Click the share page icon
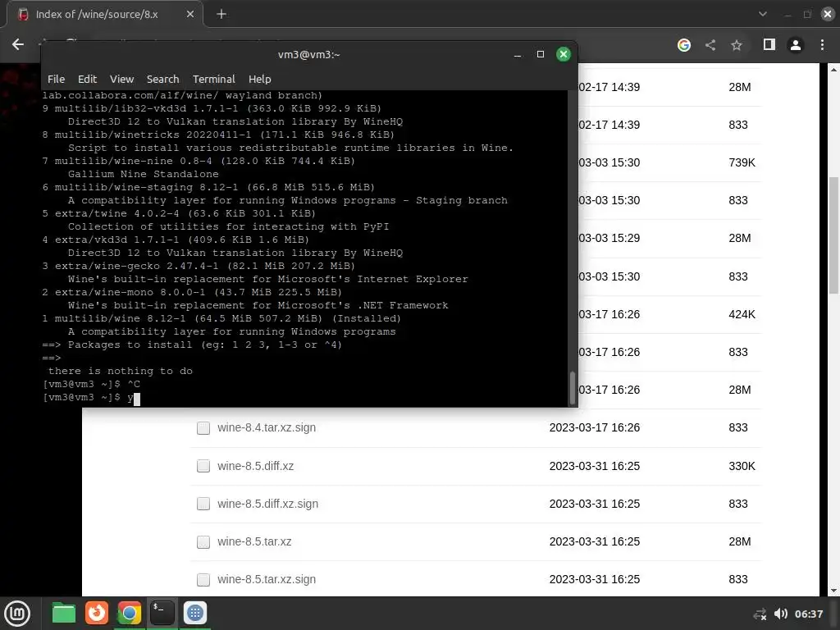The width and height of the screenshot is (840, 630). [x=710, y=45]
